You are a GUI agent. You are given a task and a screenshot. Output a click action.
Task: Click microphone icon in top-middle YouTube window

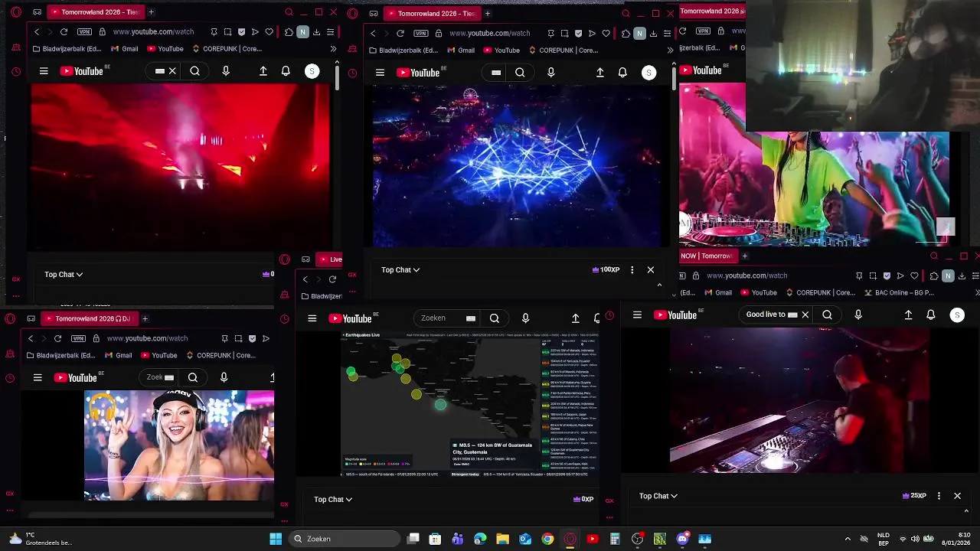(x=551, y=73)
